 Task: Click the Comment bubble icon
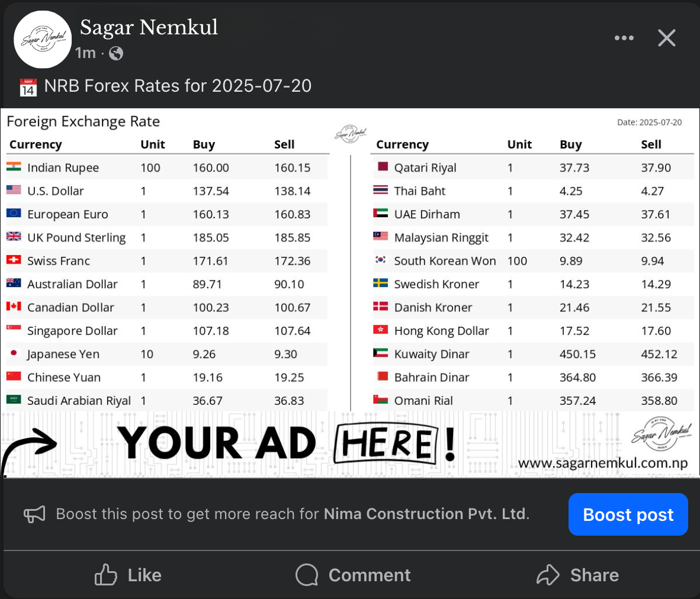[306, 575]
